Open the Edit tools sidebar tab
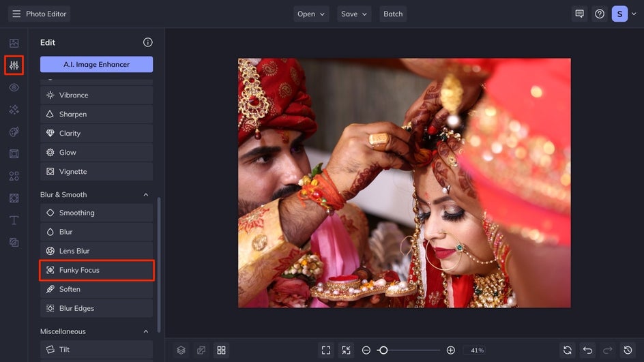644x362 pixels. click(x=14, y=65)
